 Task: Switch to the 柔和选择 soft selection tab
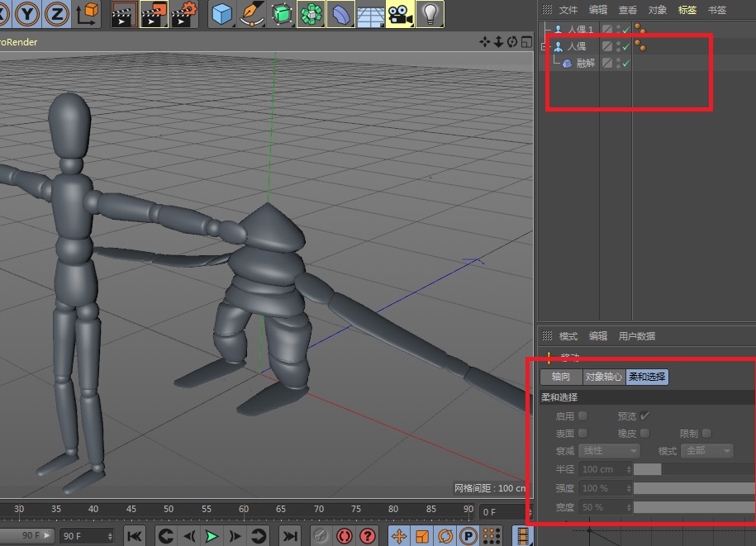[x=647, y=377]
